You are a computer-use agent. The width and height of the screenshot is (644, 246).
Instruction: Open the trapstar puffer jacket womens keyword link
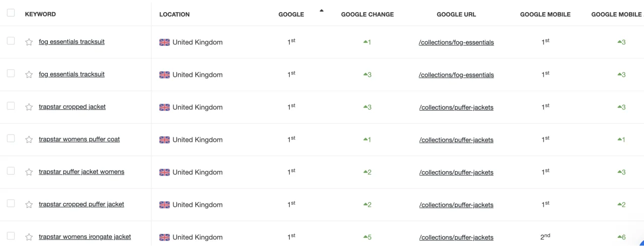[x=82, y=172]
